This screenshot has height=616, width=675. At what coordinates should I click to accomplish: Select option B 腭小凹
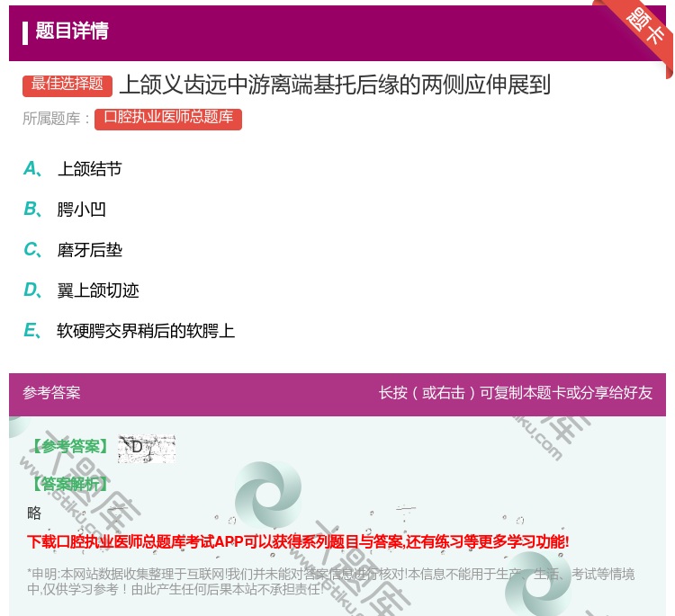[x=82, y=210]
